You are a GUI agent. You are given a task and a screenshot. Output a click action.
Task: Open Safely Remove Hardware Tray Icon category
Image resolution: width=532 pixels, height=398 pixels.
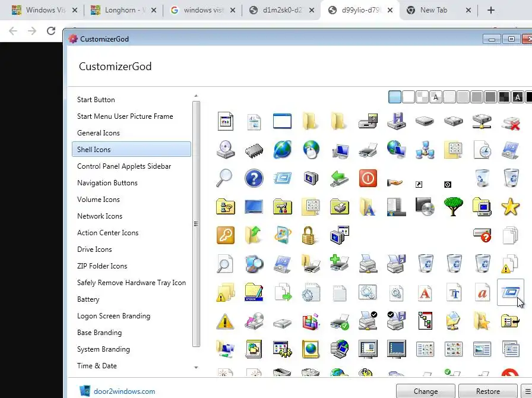(x=131, y=283)
